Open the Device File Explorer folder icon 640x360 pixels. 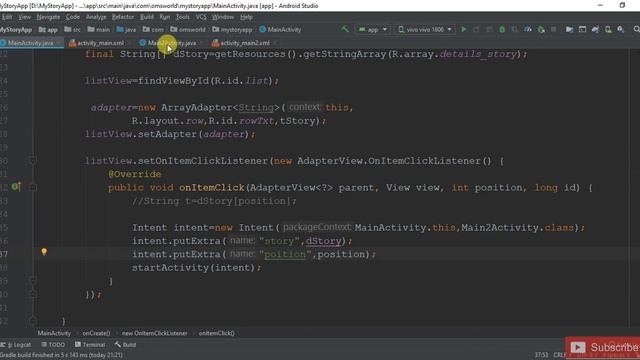point(569,29)
